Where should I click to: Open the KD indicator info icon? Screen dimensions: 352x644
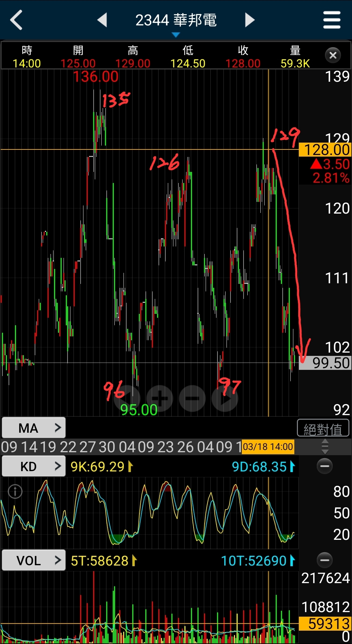15,491
